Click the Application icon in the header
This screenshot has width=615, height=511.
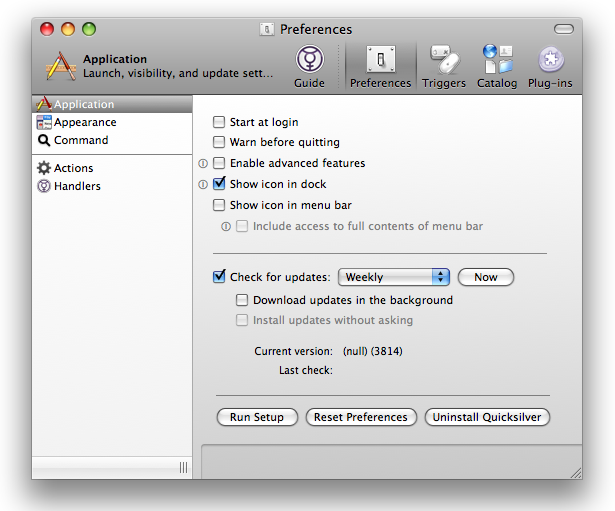[x=61, y=66]
